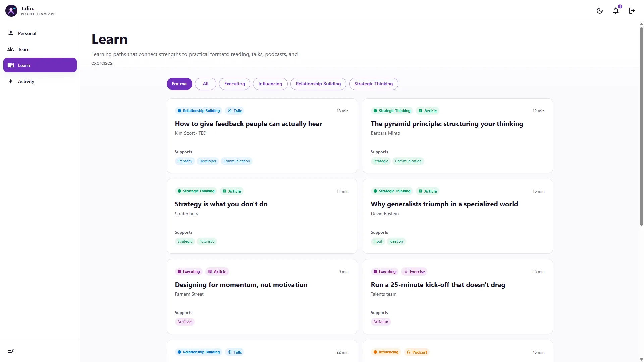
Task: Filter by Relationship Building
Action: (318, 84)
